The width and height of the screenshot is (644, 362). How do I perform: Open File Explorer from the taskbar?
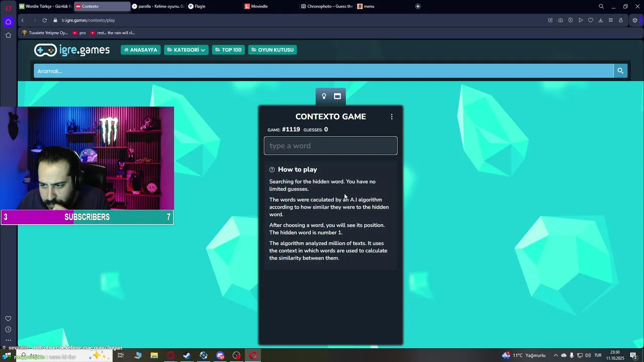pyautogui.click(x=154, y=355)
